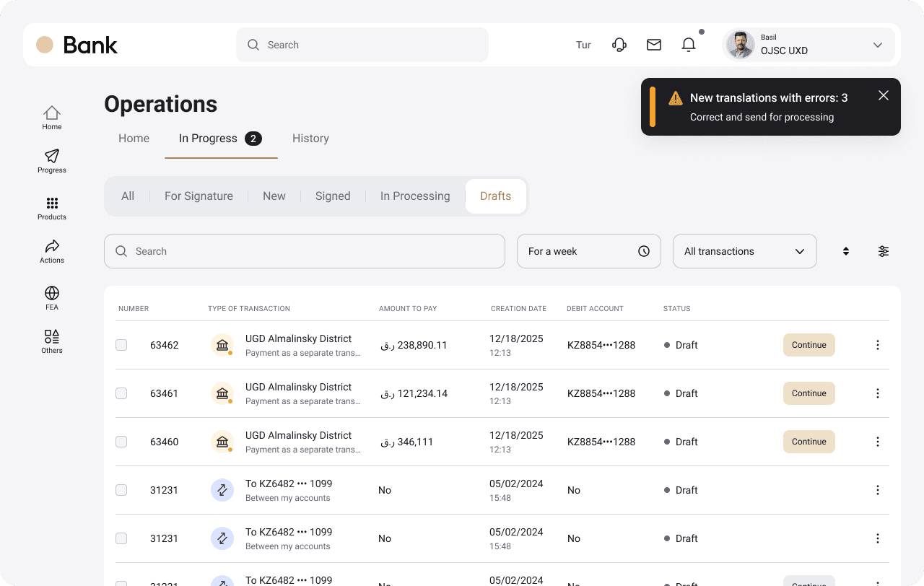Open the Progress sidebar section

(x=52, y=161)
